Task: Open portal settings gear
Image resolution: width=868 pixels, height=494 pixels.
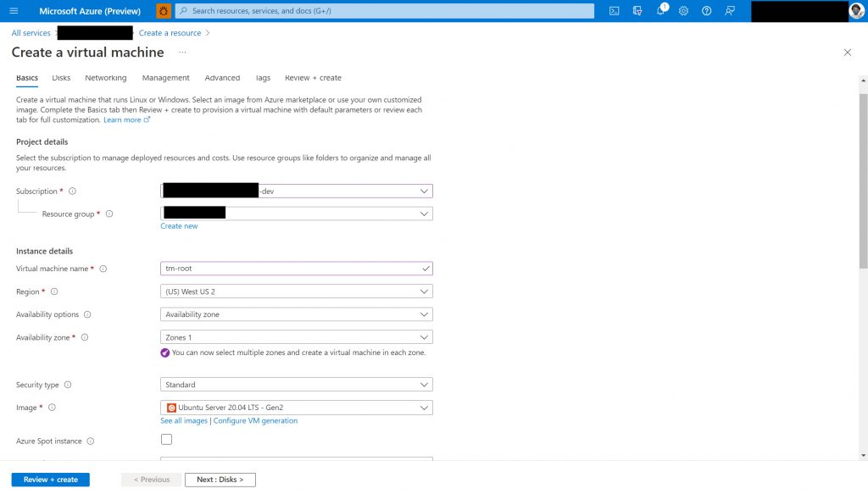Action: [684, 10]
